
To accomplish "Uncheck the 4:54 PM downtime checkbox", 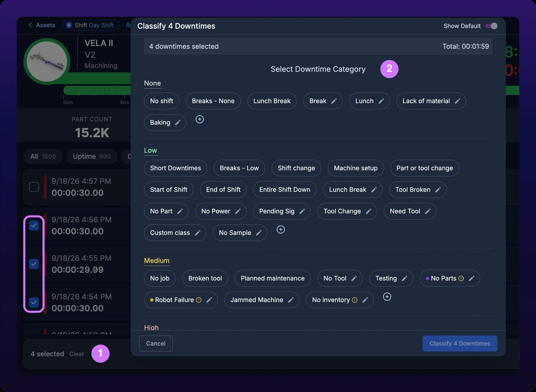I will click(34, 302).
